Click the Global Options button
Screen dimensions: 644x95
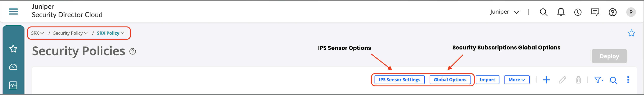click(450, 80)
